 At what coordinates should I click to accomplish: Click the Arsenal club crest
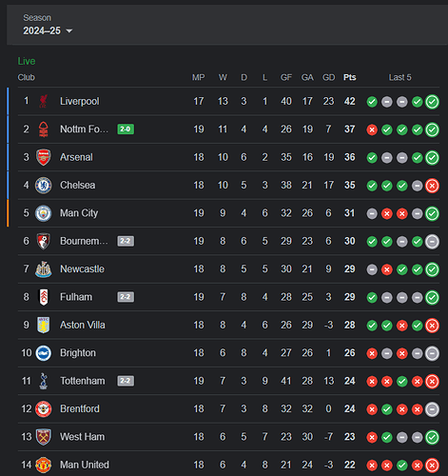[44, 157]
